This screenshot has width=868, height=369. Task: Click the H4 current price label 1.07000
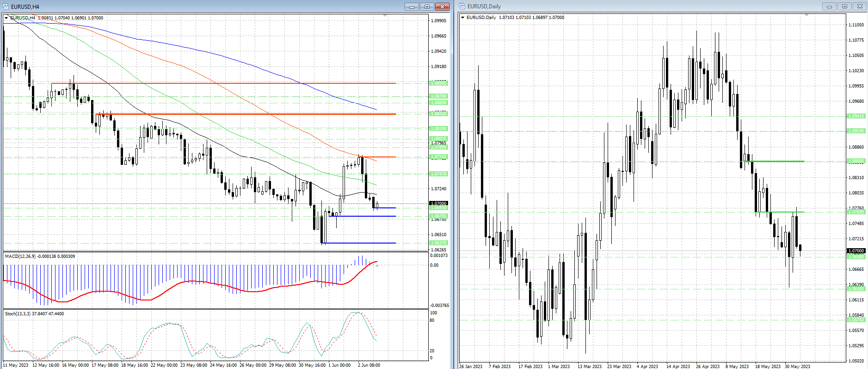tap(439, 203)
